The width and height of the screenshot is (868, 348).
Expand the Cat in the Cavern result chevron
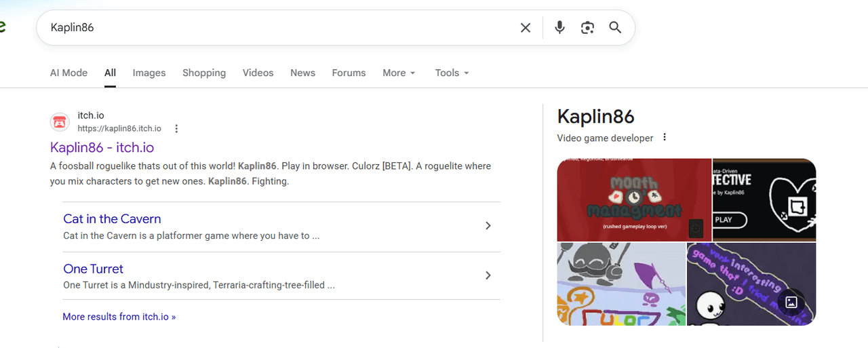click(488, 226)
